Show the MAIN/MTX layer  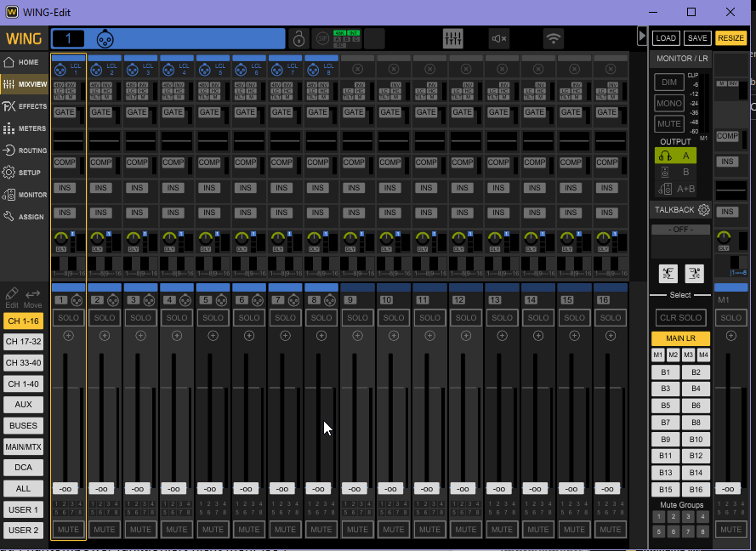click(23, 447)
